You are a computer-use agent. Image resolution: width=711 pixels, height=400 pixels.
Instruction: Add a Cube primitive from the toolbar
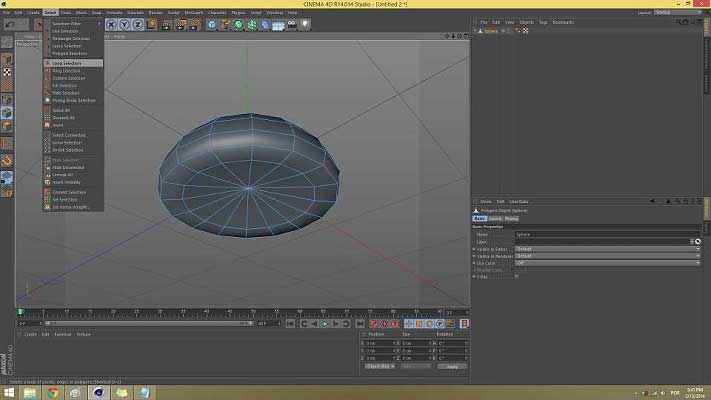pyautogui.click(x=212, y=24)
